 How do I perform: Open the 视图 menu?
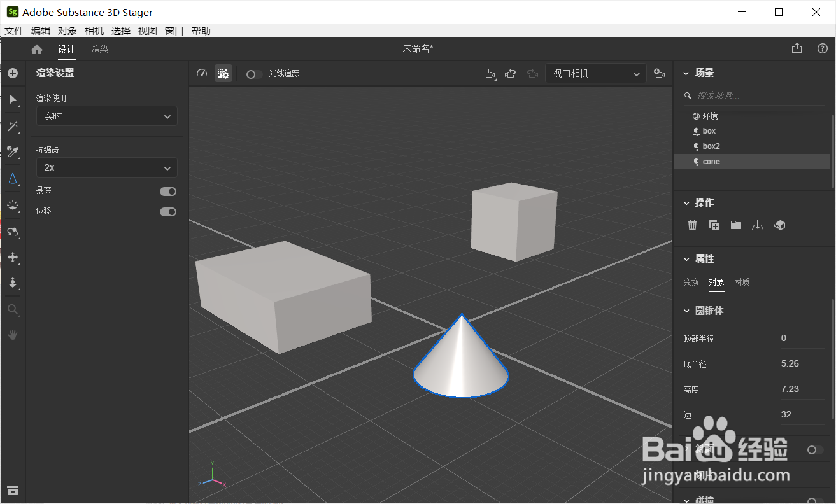pyautogui.click(x=148, y=31)
